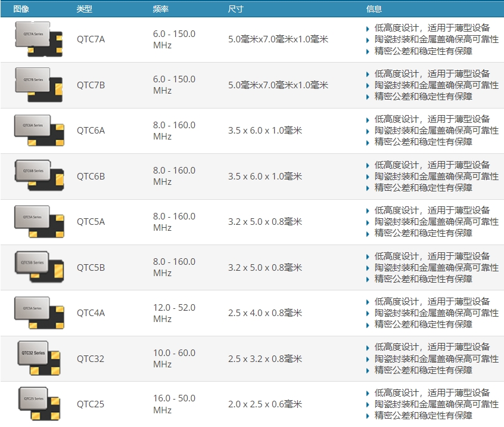Select the QTC6A crystal image

39,131
